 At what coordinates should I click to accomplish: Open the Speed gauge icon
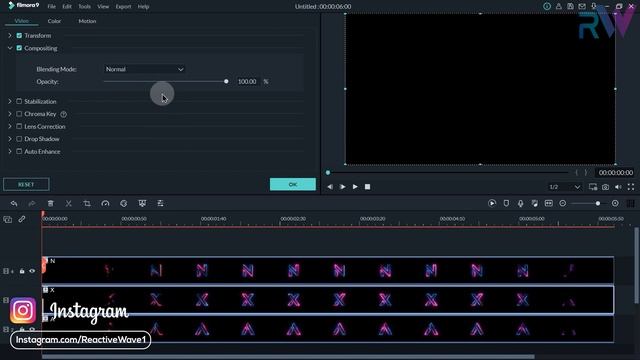click(x=105, y=203)
